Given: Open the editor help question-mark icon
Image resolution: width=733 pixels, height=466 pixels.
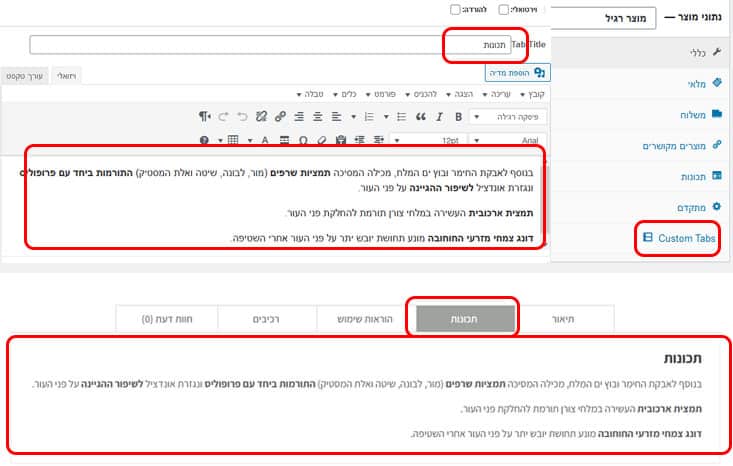Looking at the screenshot, I should tap(204, 140).
